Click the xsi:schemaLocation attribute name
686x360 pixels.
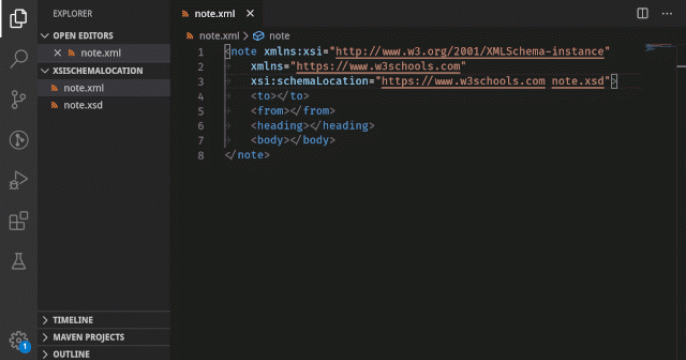click(x=310, y=81)
